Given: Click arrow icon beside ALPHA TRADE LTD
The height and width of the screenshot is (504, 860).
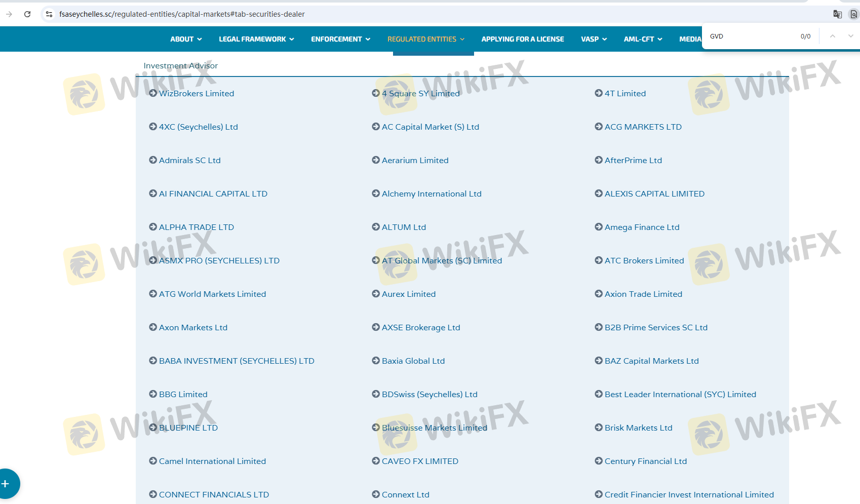Looking at the screenshot, I should 153,227.
